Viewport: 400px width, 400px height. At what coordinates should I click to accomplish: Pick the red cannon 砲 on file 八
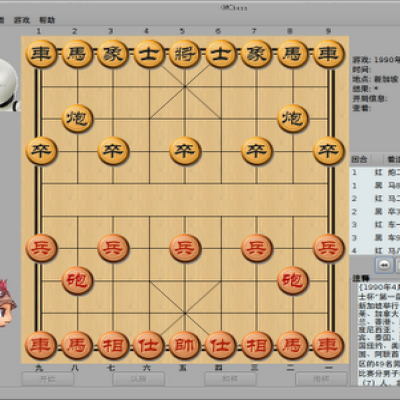click(77, 281)
